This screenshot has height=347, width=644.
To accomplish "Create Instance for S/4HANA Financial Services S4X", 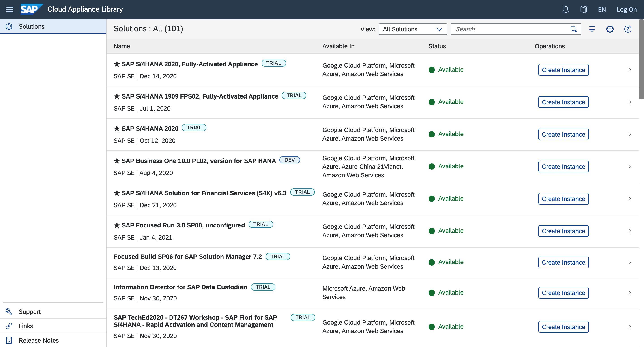I will [x=563, y=199].
